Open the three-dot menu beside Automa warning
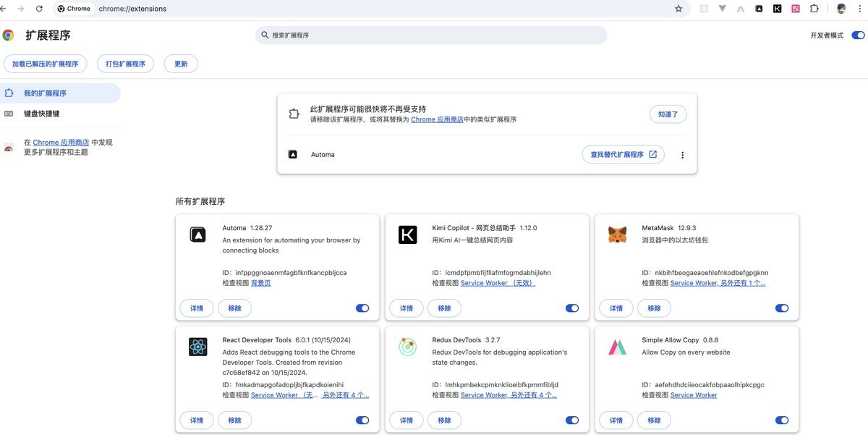868x435 pixels. (x=682, y=155)
